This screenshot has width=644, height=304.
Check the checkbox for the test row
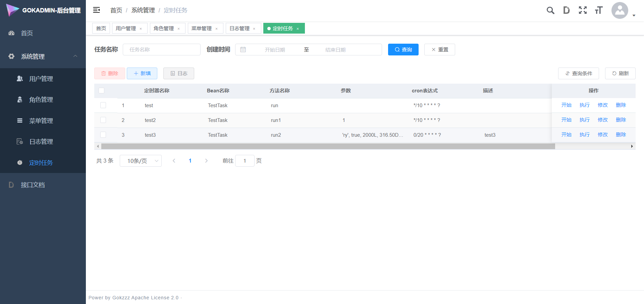pyautogui.click(x=103, y=105)
